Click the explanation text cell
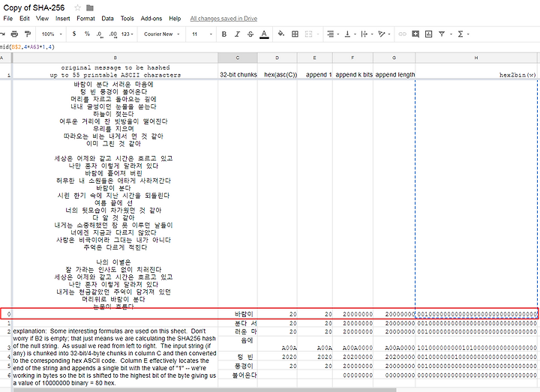 (x=115, y=357)
